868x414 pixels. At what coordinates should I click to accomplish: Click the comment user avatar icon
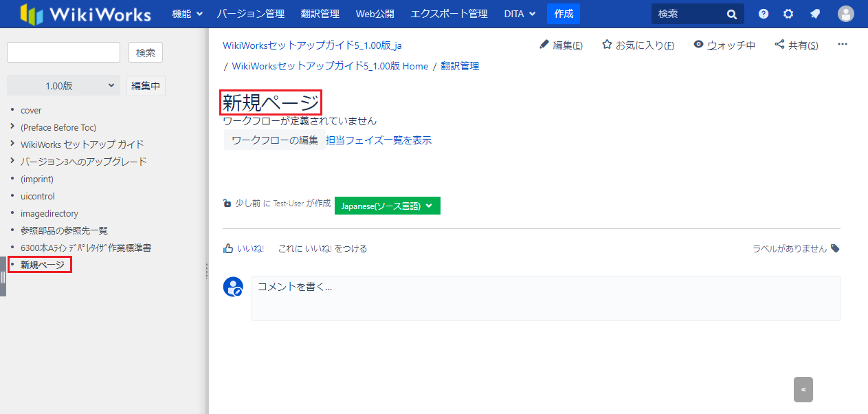(233, 287)
